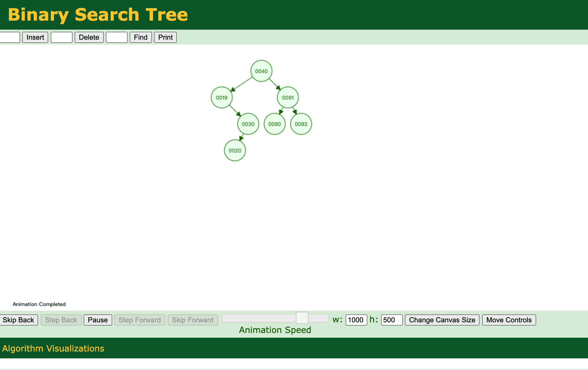Pause the animation
The width and height of the screenshot is (588, 370).
(x=98, y=320)
